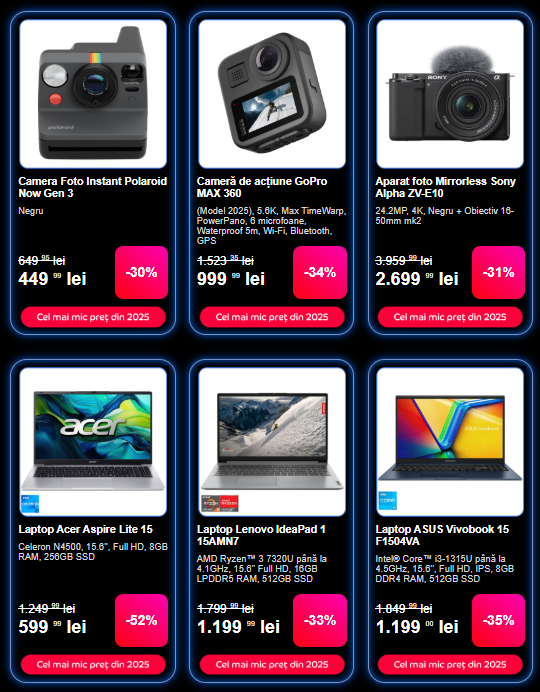The width and height of the screenshot is (540, 692).
Task: Open the Acer Aspire Lite 15 laptop image
Action: coord(93,441)
